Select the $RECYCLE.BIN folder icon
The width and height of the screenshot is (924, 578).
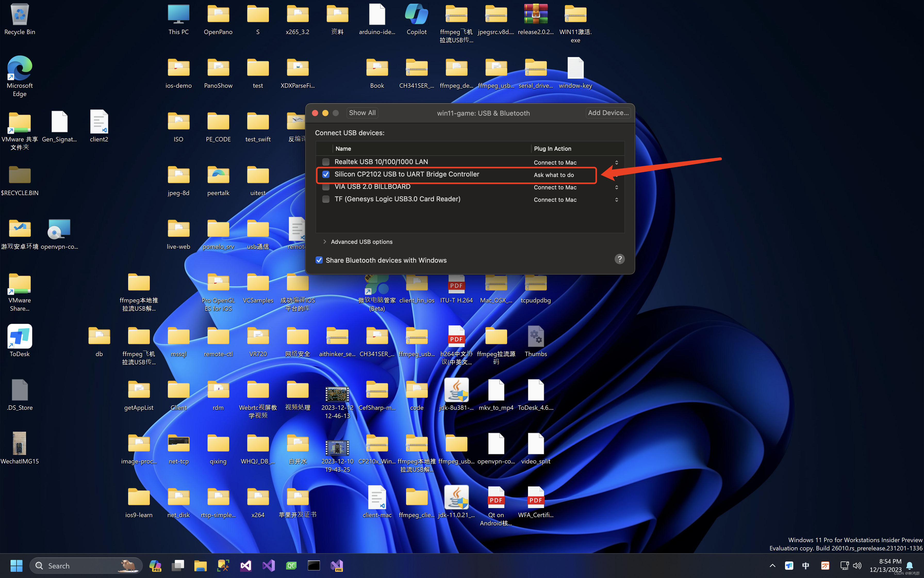(x=20, y=180)
